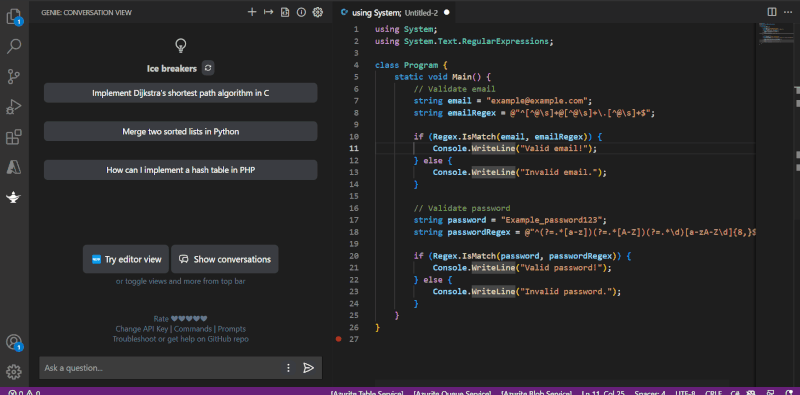The width and height of the screenshot is (800, 395).
Task: Click the Try editor view button
Action: 126,259
